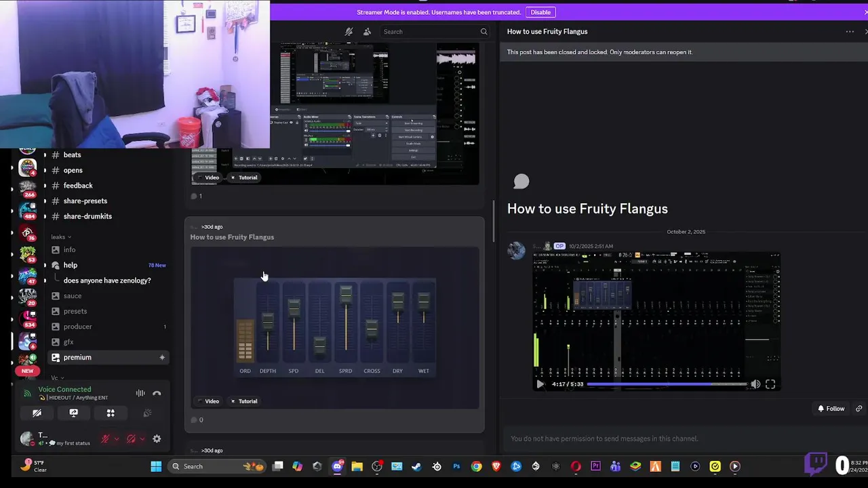
Task: Click the voice connection signal icon
Action: coord(27,393)
